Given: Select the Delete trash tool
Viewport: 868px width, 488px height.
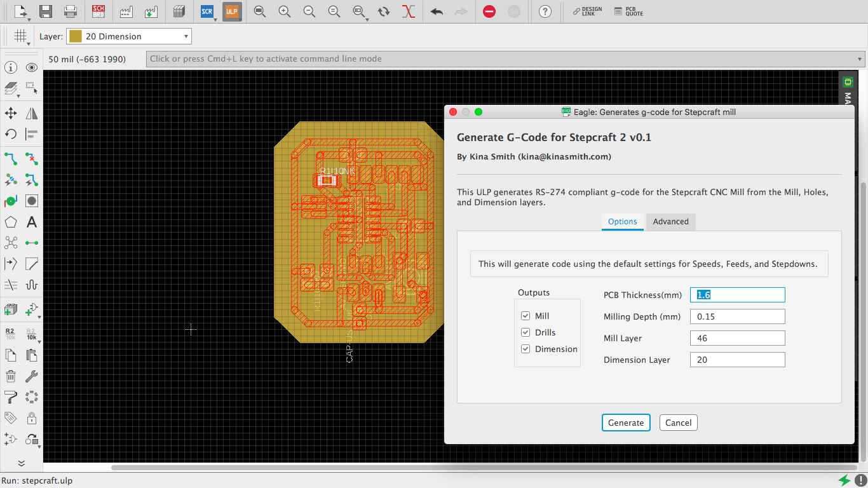Looking at the screenshot, I should (x=11, y=376).
